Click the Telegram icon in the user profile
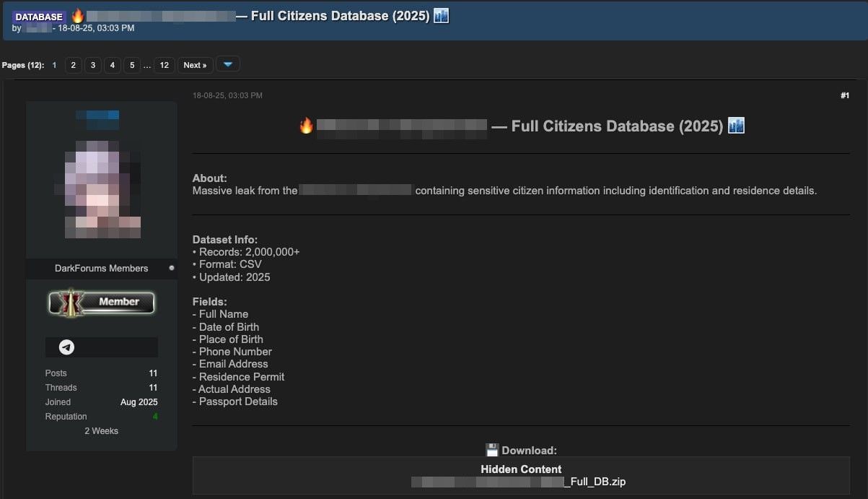The width and height of the screenshot is (868, 499). [x=66, y=347]
